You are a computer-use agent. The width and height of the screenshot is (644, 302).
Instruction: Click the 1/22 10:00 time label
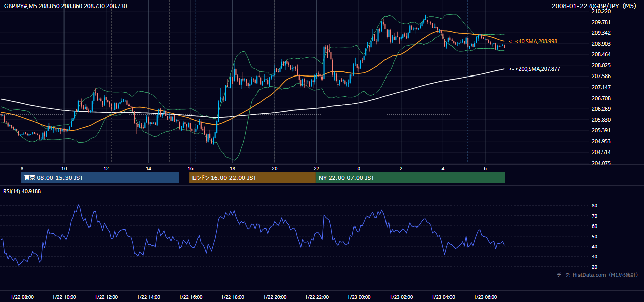(64, 297)
